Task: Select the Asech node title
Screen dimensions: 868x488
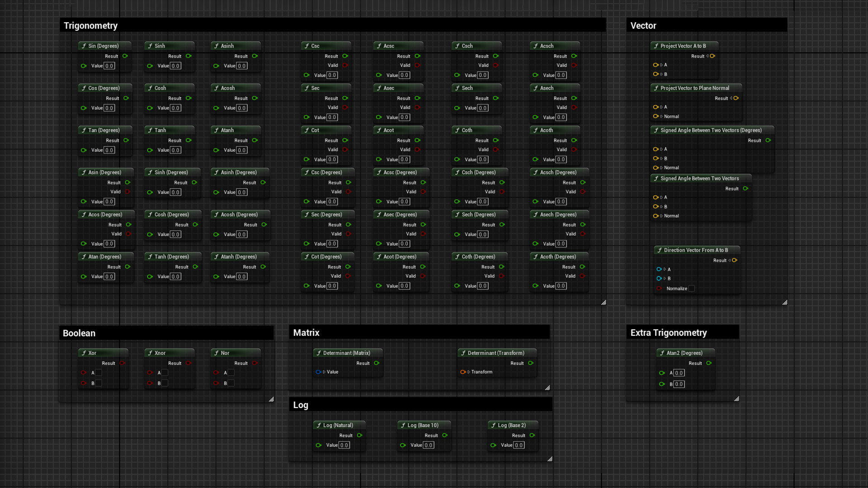Action: point(547,88)
